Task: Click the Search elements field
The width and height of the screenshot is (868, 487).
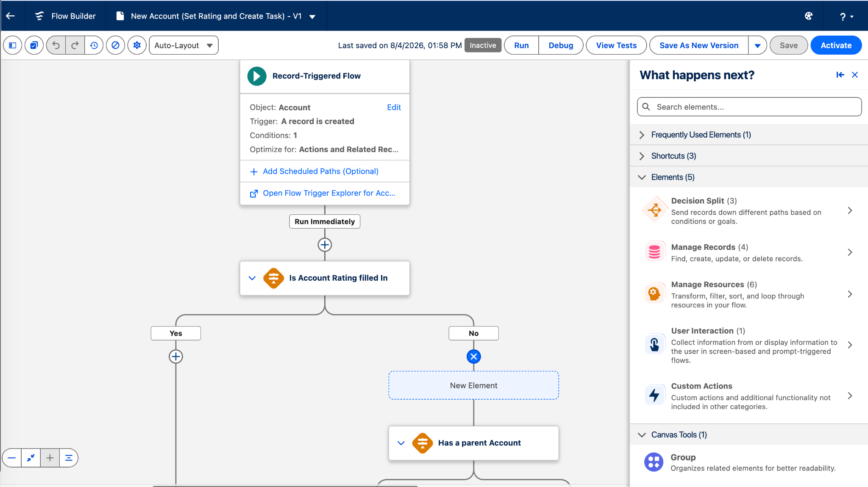Action: click(x=749, y=107)
